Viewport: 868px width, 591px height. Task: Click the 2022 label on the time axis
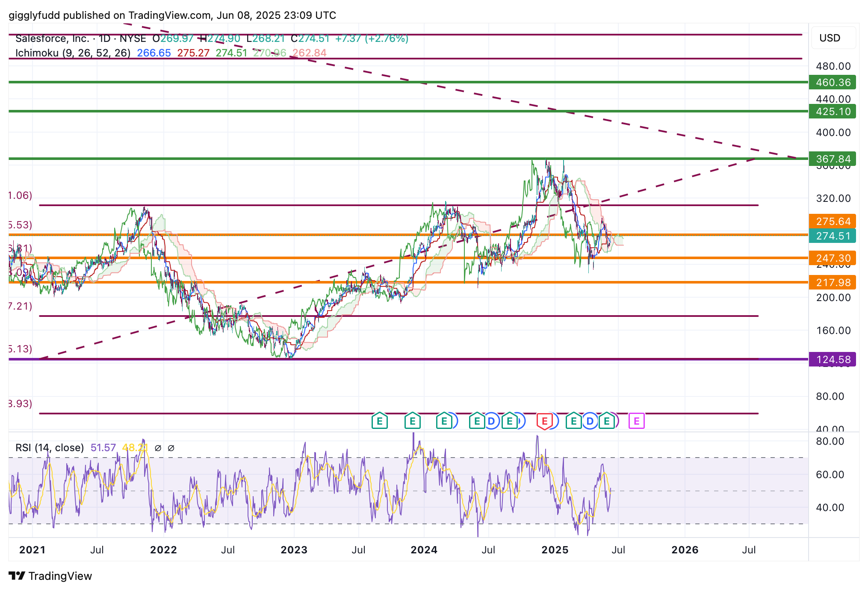coord(163,550)
